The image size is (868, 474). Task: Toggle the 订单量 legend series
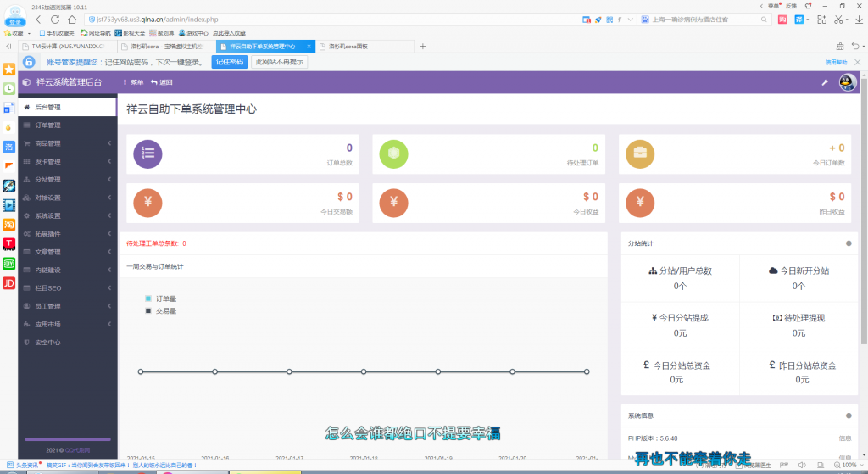click(x=161, y=298)
